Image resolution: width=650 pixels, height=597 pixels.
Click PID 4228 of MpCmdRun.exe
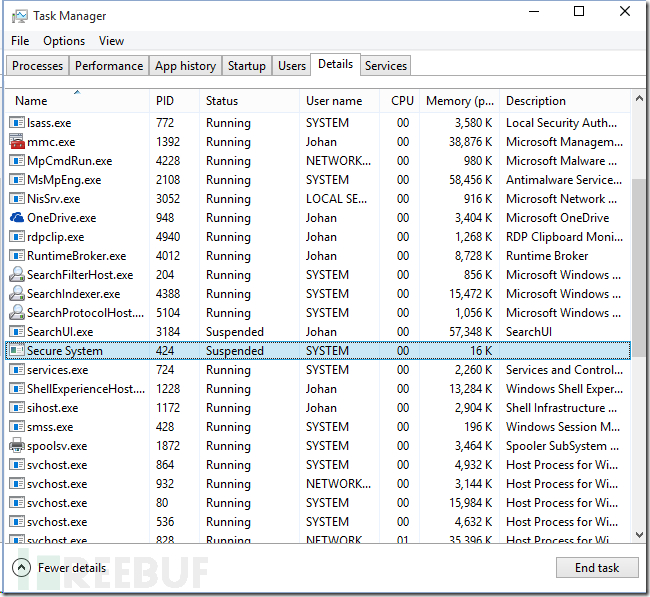coord(168,161)
